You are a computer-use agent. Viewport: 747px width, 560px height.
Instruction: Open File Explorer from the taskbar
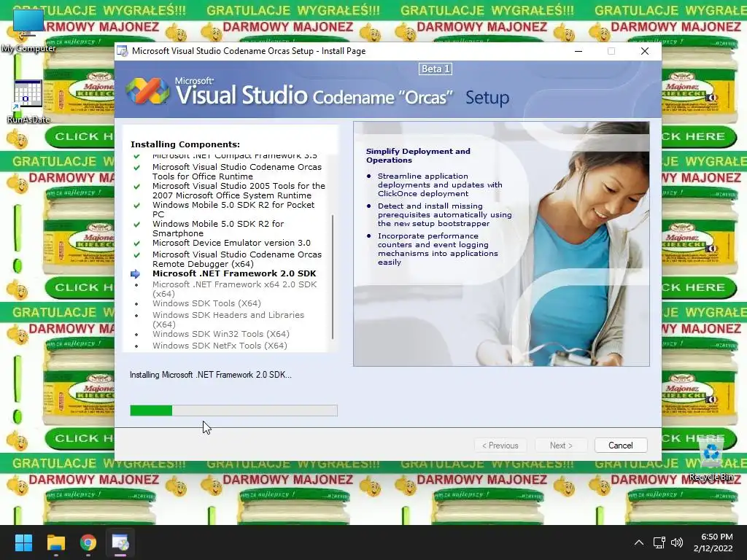(x=55, y=542)
